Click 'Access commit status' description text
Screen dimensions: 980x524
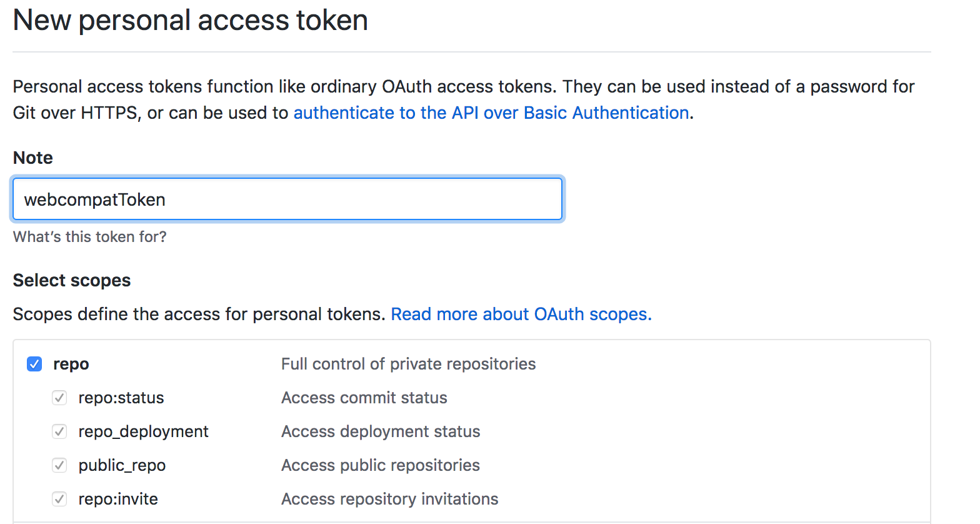tap(364, 398)
